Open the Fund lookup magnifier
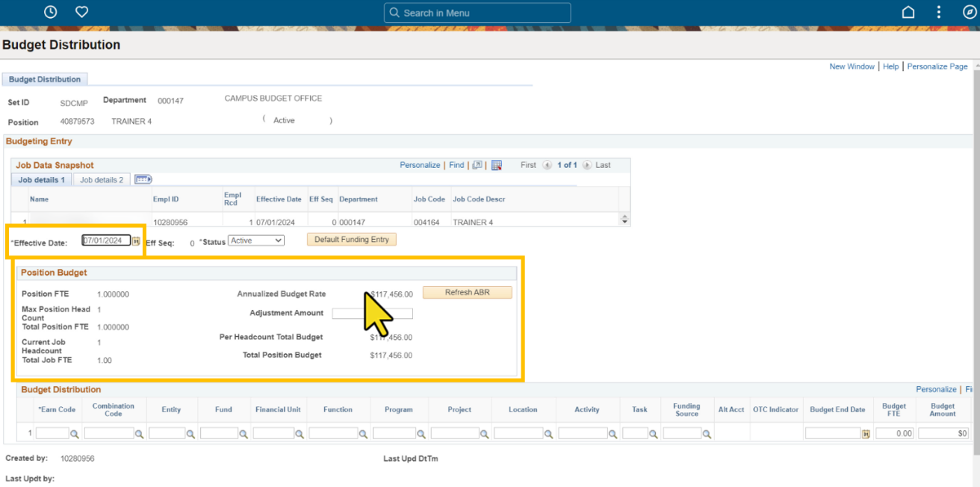The width and height of the screenshot is (980, 487). [243, 433]
